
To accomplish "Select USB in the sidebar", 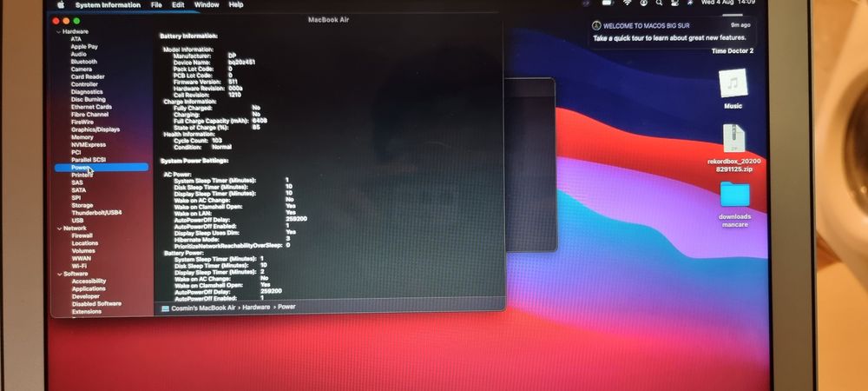I will click(x=77, y=221).
